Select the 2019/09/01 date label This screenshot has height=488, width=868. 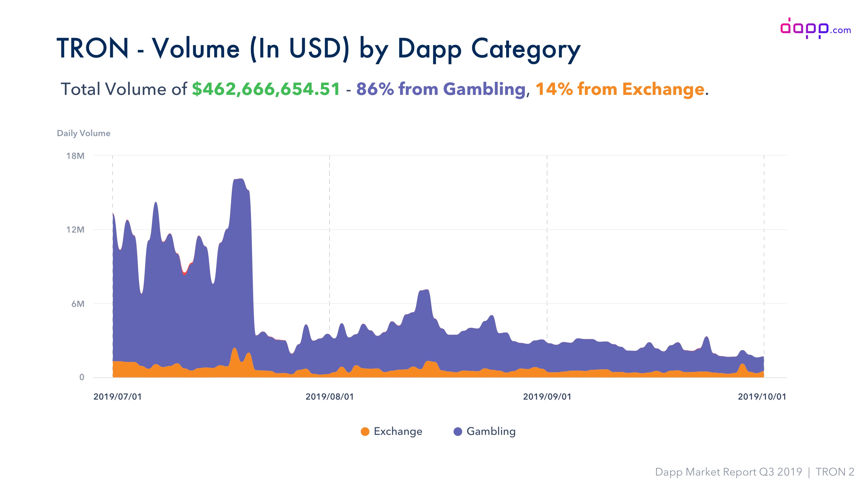tap(547, 397)
